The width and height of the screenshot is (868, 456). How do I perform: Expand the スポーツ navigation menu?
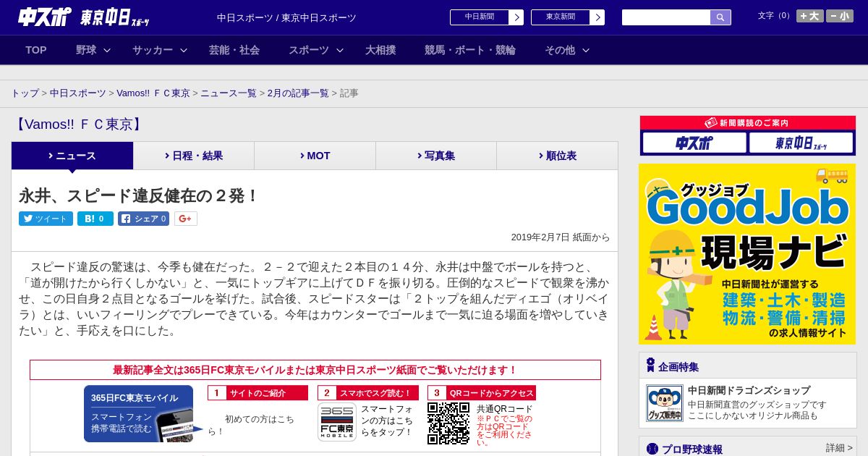tap(316, 50)
